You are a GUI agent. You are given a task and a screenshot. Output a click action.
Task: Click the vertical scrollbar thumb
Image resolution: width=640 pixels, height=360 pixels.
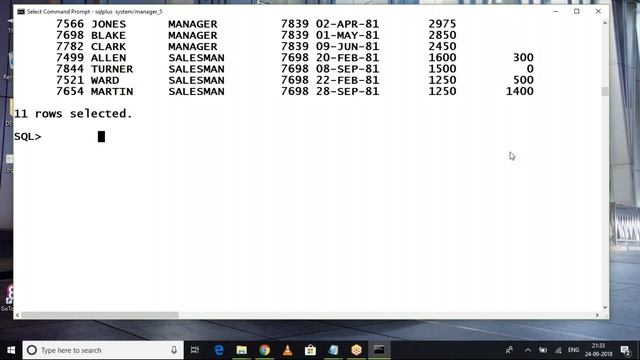click(605, 91)
